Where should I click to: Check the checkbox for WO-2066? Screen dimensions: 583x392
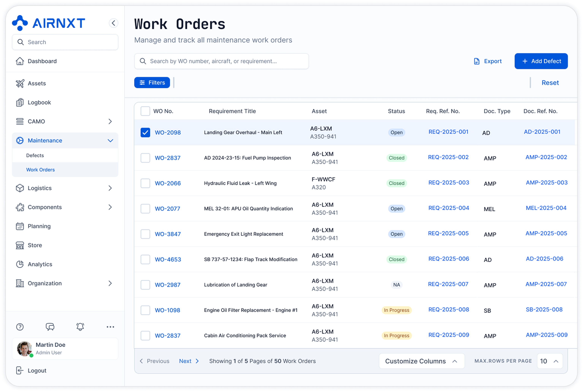coord(145,183)
